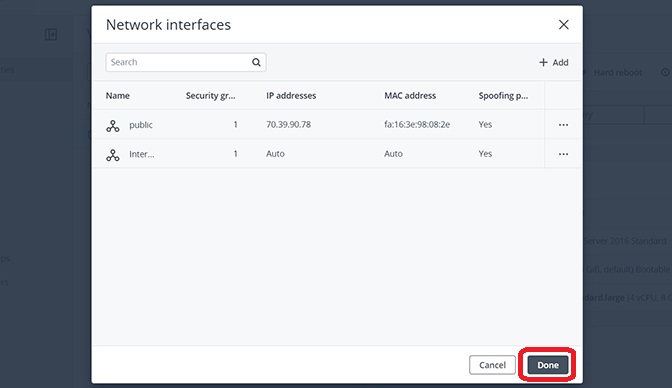
Task: Select the public interface row name
Action: pyautogui.click(x=141, y=125)
